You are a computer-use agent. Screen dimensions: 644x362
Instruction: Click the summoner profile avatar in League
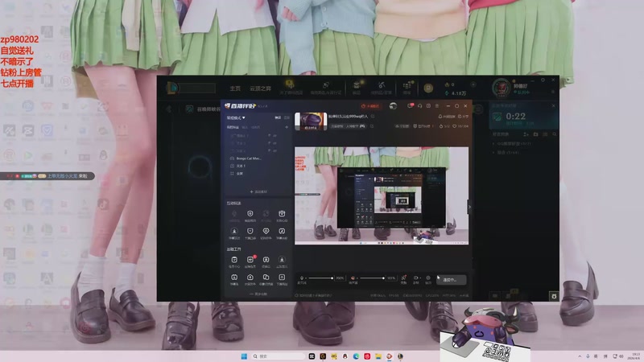[x=501, y=88]
